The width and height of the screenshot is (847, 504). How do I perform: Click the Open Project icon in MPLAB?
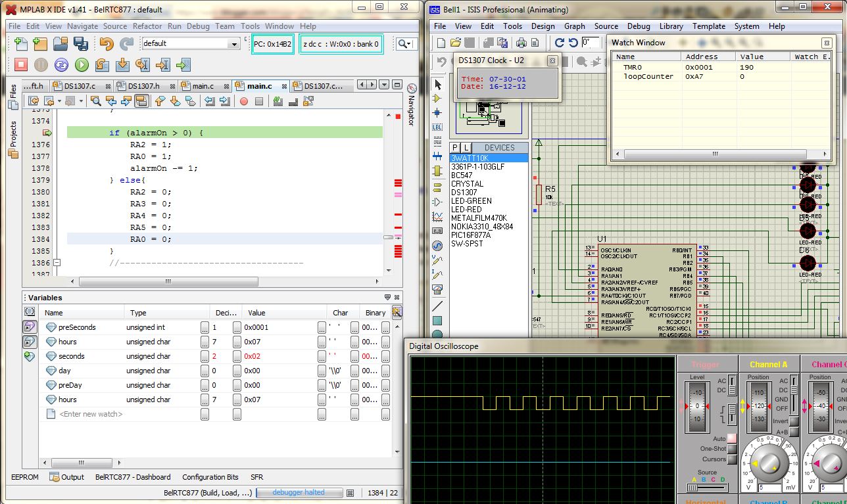61,43
